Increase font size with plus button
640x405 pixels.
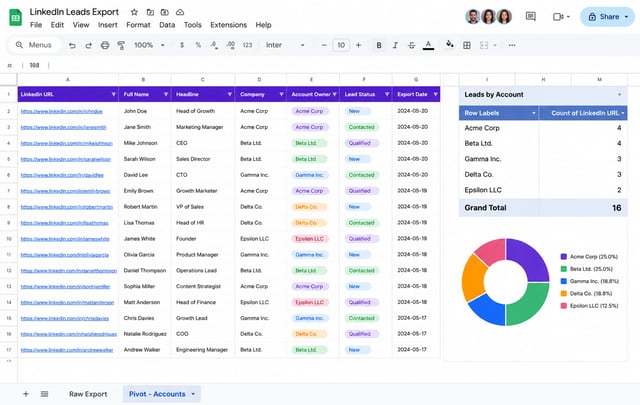358,45
